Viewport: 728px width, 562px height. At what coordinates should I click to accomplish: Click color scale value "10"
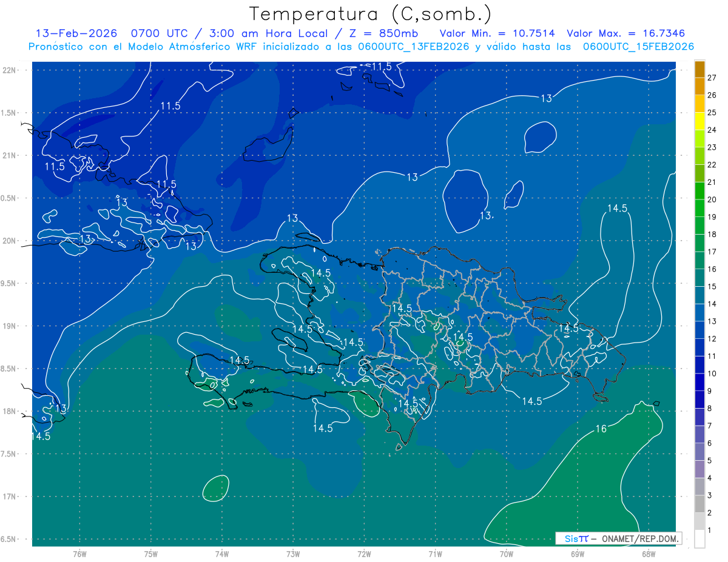(712, 373)
